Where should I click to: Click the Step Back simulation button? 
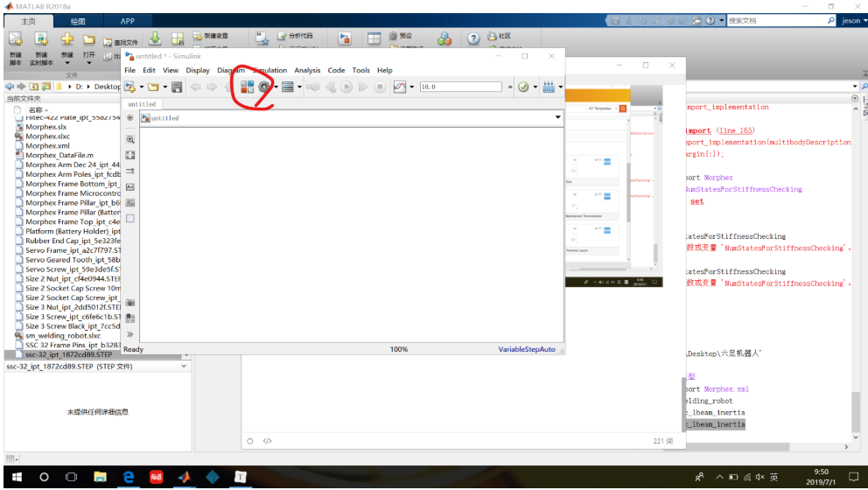(331, 87)
